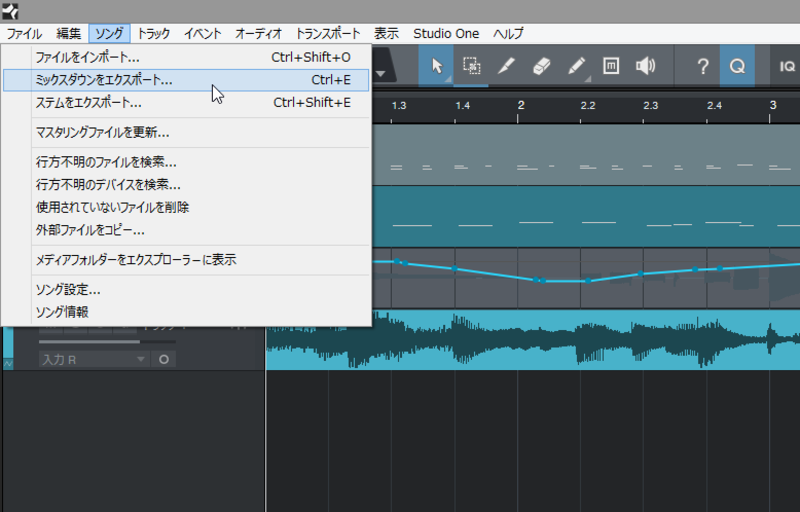This screenshot has width=800, height=512.
Task: Select the Eraser tool
Action: pos(541,66)
